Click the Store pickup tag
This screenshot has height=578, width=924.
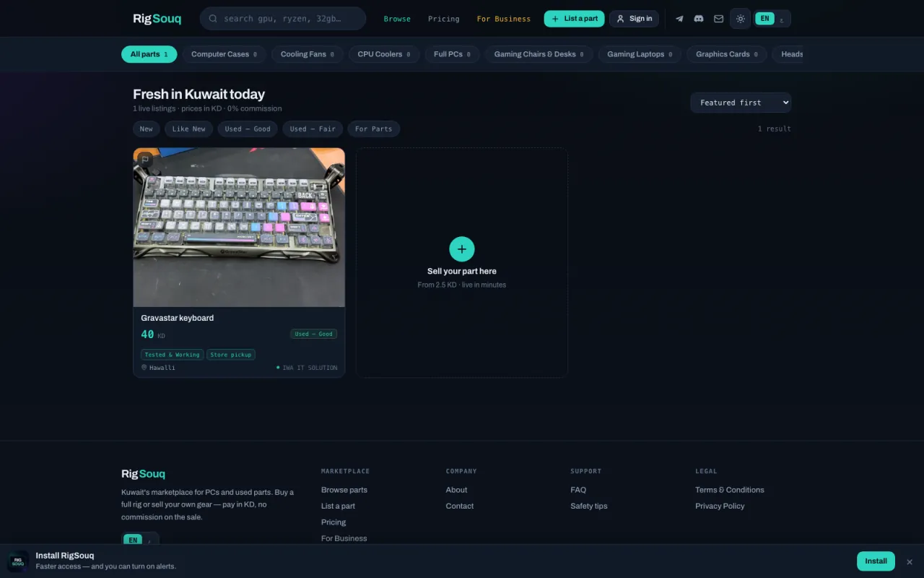point(231,355)
